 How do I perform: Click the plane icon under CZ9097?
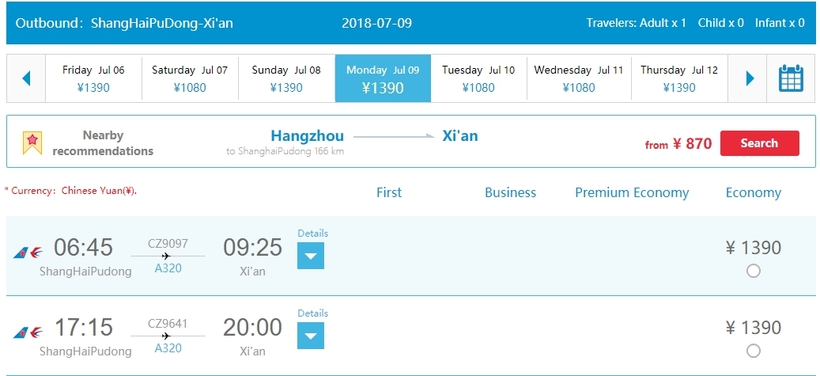click(x=166, y=256)
